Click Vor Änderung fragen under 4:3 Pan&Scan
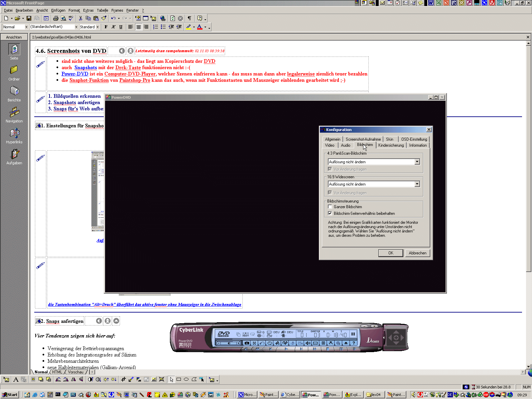The width and height of the screenshot is (532, 399). coord(347,169)
